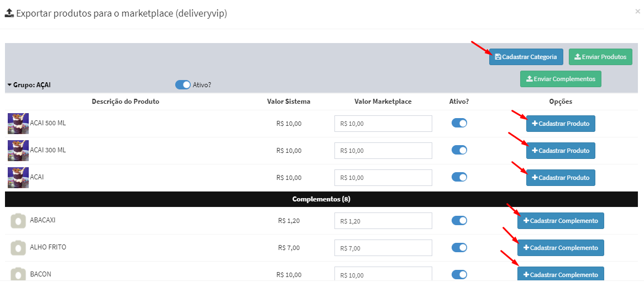
Task: Toggle the AÇAI group Ativo switch
Action: point(182,85)
